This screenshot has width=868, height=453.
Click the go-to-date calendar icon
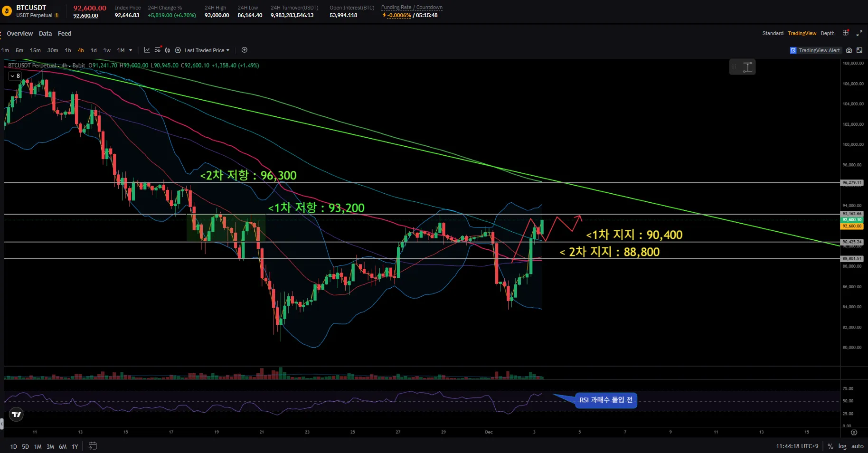pos(93,446)
